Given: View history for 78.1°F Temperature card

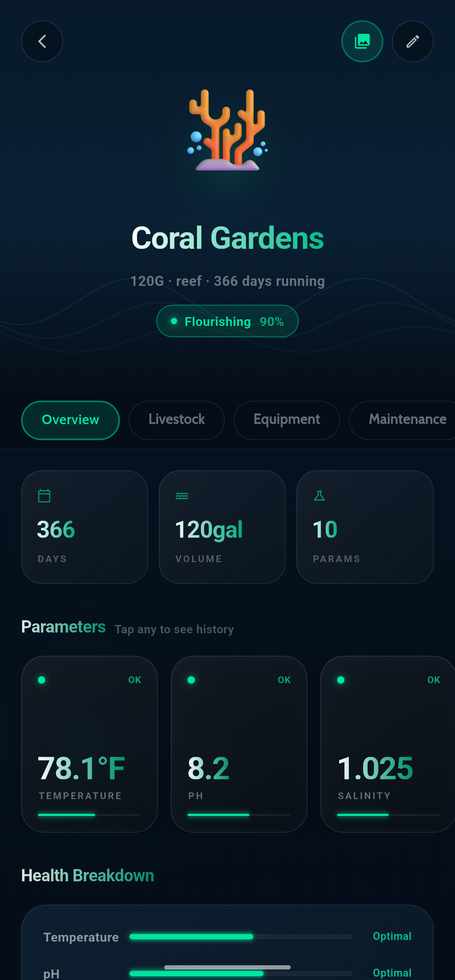Looking at the screenshot, I should (89, 744).
